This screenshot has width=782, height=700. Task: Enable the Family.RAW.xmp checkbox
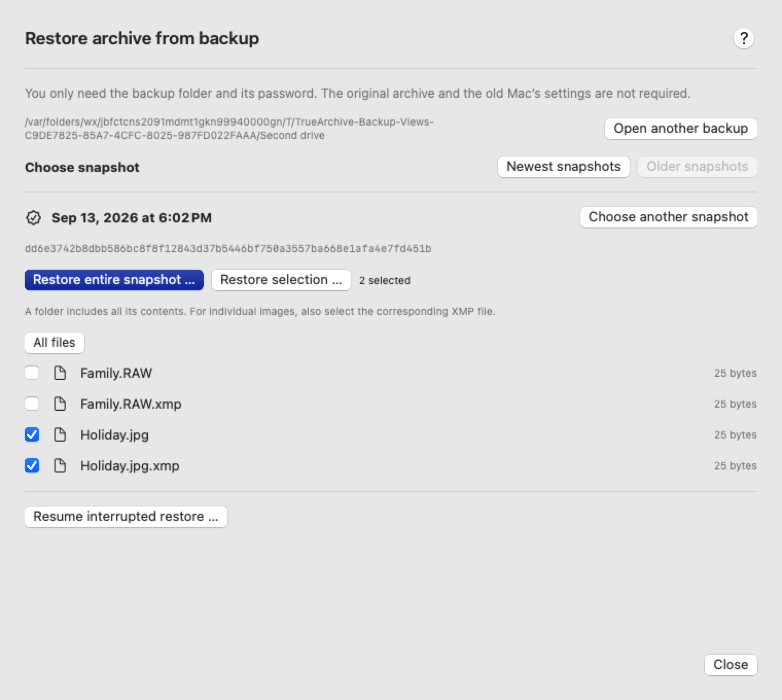(32, 404)
